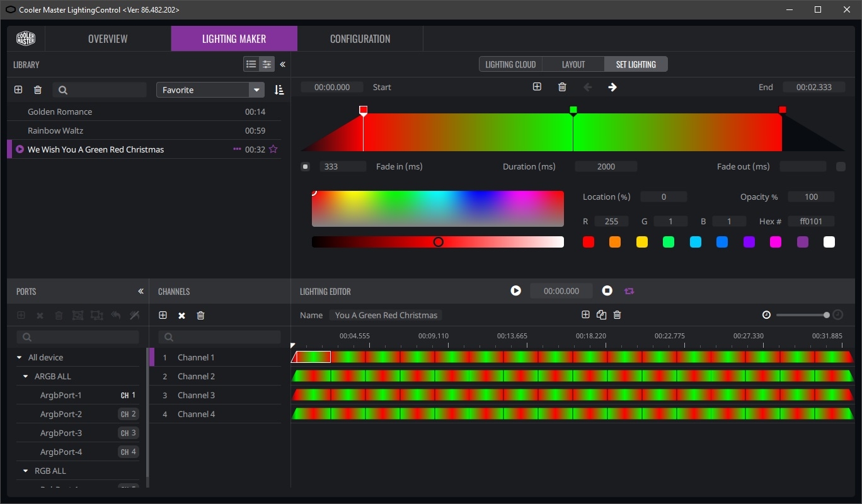
Task: Collapse the Ports panel
Action: [141, 291]
